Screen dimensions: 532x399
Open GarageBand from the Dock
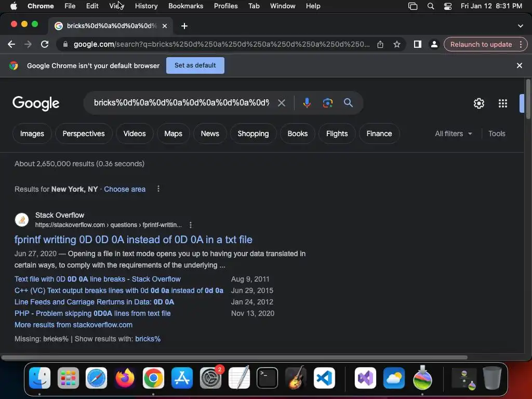pyautogui.click(x=296, y=378)
